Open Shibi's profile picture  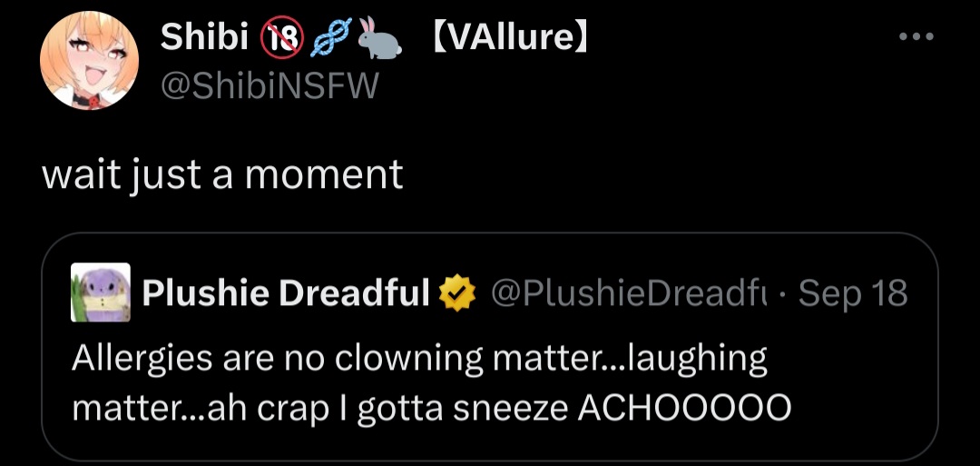pyautogui.click(x=89, y=61)
